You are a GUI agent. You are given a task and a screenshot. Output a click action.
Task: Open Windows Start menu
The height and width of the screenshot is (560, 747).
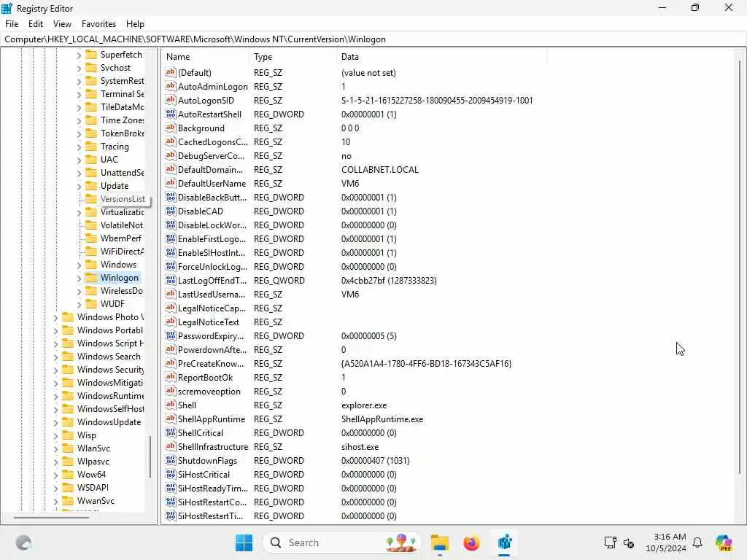(x=244, y=542)
